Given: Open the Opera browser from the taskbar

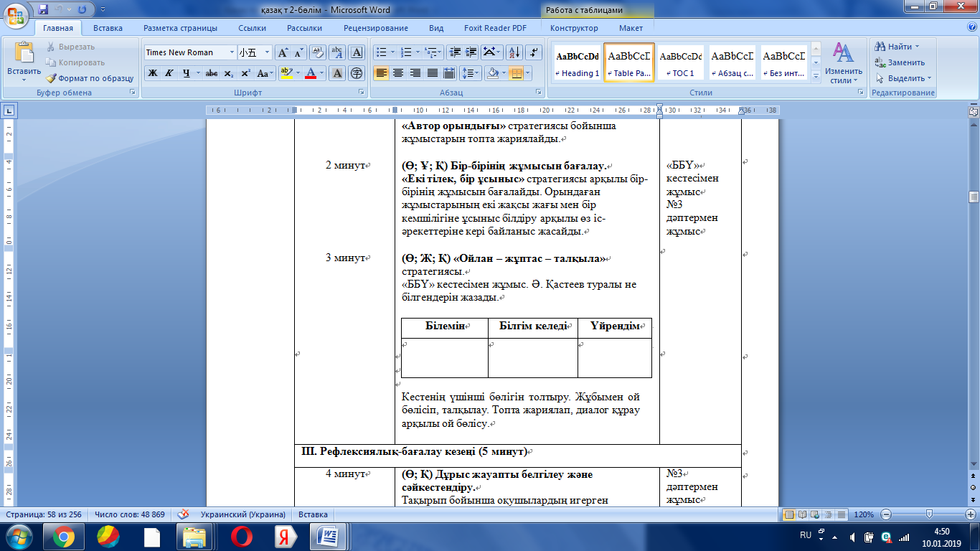Looking at the screenshot, I should click(x=241, y=537).
